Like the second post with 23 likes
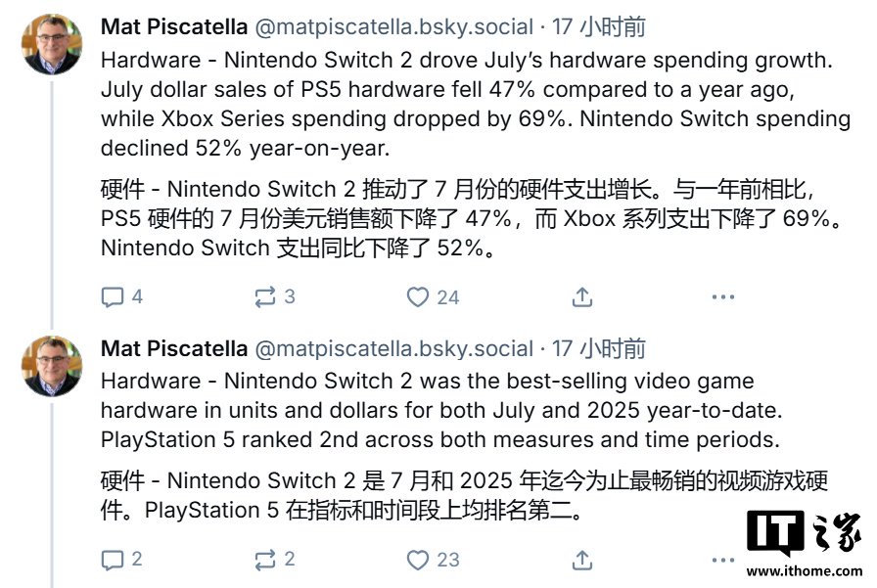This screenshot has height=588, width=877. tap(418, 560)
